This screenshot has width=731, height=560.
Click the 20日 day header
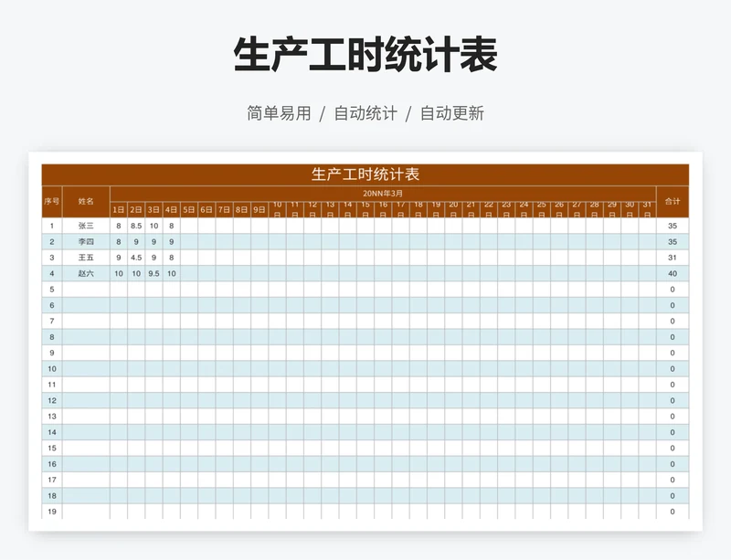[453, 210]
